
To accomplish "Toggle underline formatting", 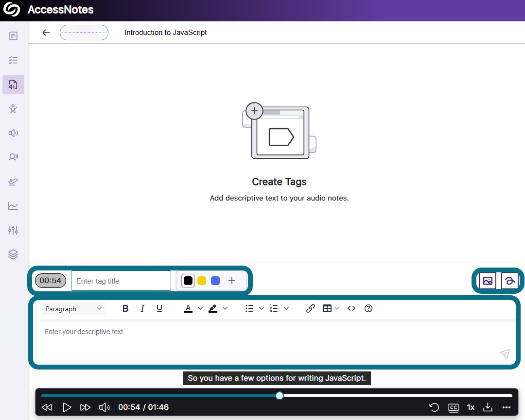I will [159, 308].
